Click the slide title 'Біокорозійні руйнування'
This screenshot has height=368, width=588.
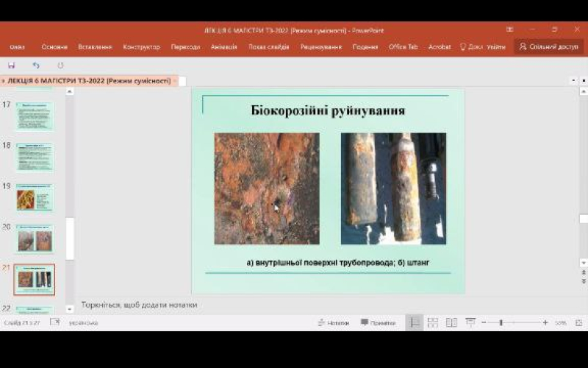(328, 111)
